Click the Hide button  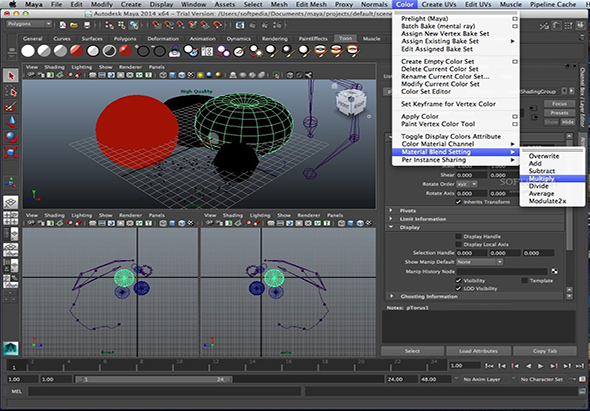coord(568,122)
